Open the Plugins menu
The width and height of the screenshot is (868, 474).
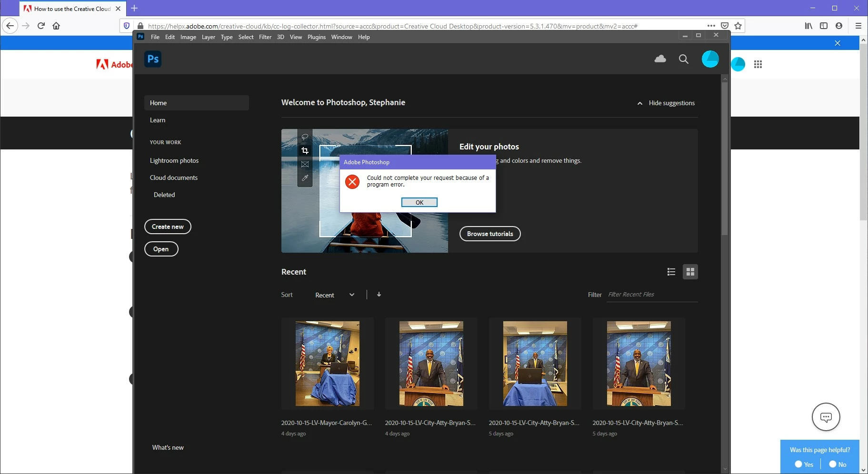[317, 37]
